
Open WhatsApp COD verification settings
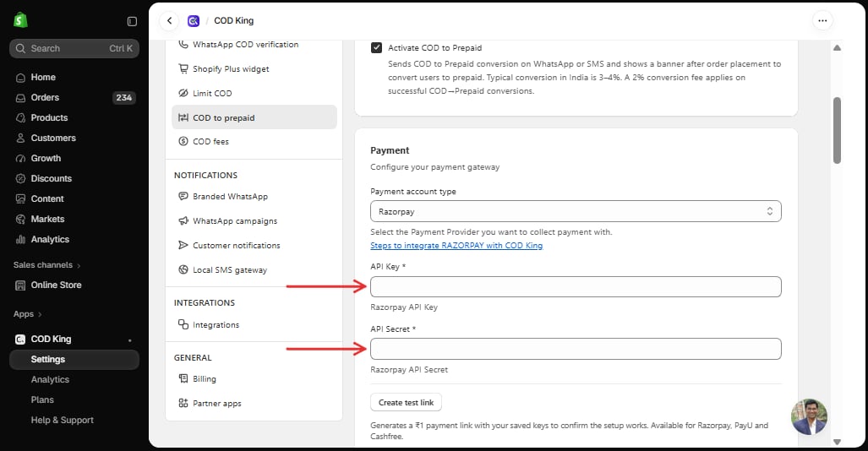click(245, 44)
